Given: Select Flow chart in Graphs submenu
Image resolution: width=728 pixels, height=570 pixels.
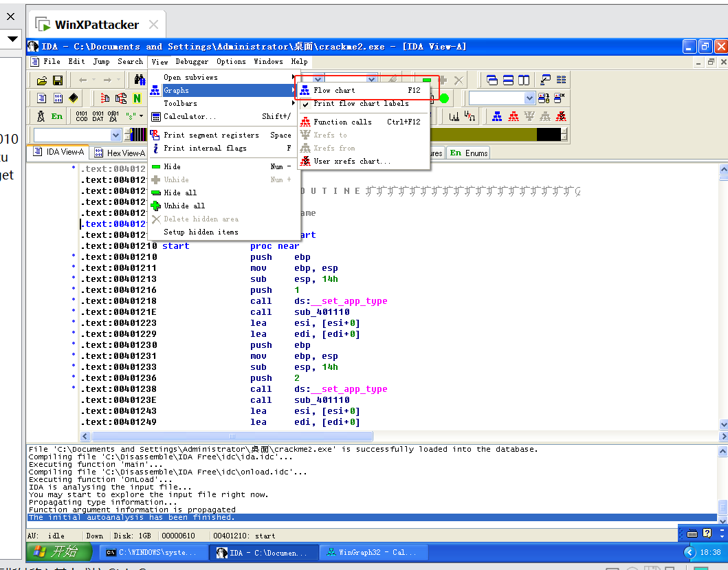Looking at the screenshot, I should [364, 90].
